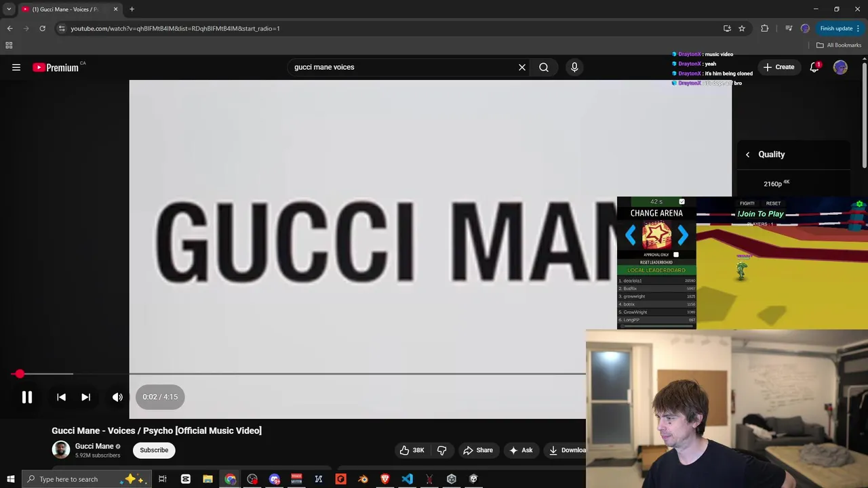Toggle the Approval Only checkbox
The image size is (868, 488).
coord(675,255)
